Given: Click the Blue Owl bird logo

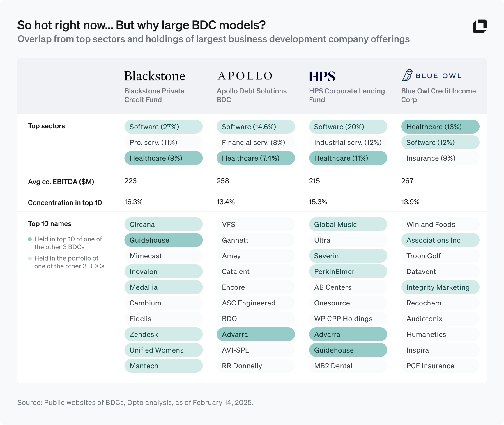Looking at the screenshot, I should 407,75.
